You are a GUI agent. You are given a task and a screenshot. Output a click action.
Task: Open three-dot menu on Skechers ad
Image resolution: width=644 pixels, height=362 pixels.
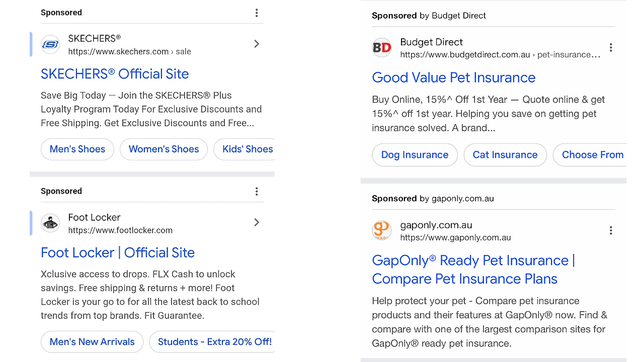pyautogui.click(x=257, y=13)
